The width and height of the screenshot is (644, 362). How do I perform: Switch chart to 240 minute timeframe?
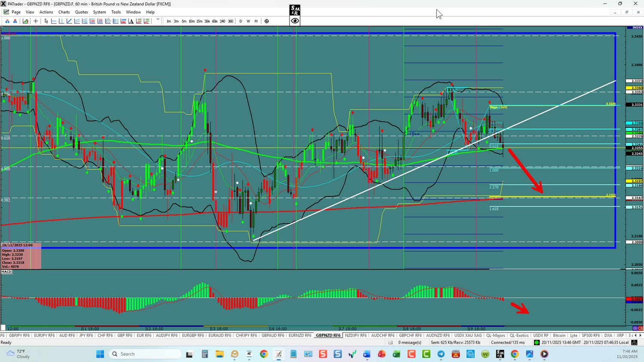[x=222, y=21]
